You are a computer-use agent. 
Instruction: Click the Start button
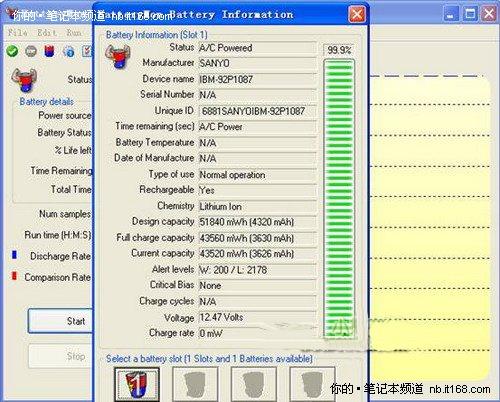pos(61,321)
